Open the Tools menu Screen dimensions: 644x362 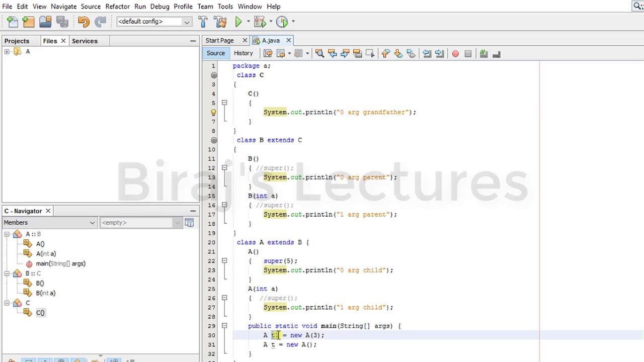point(225,7)
